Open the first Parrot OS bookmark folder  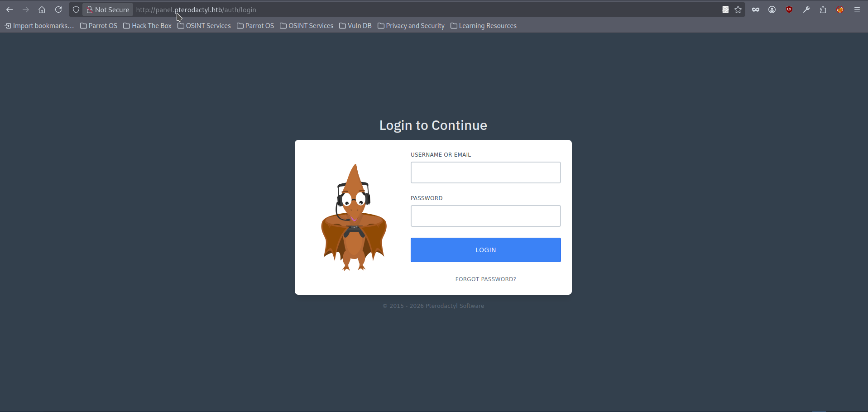(99, 26)
